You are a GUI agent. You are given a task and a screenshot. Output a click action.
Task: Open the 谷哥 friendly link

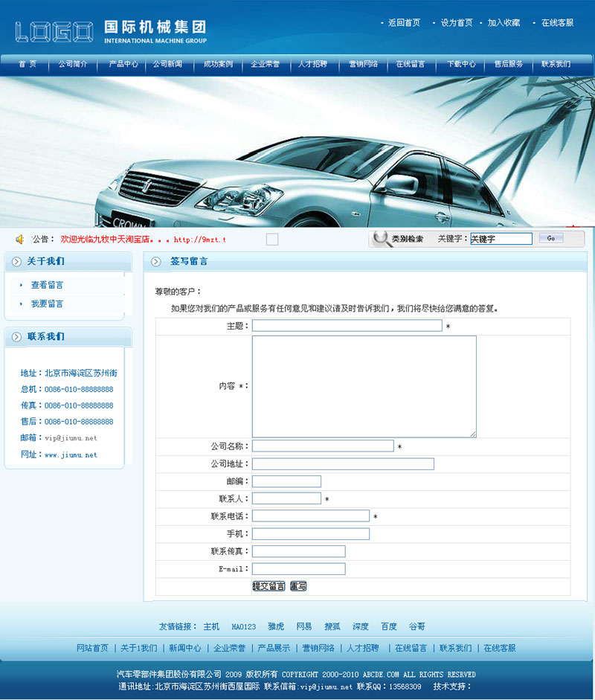(x=417, y=627)
